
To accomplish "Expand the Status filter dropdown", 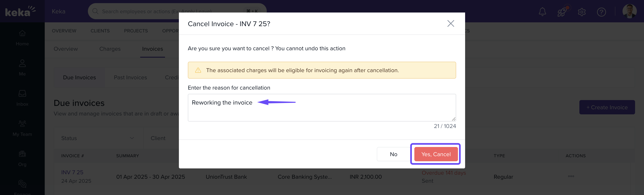I will pos(98,138).
